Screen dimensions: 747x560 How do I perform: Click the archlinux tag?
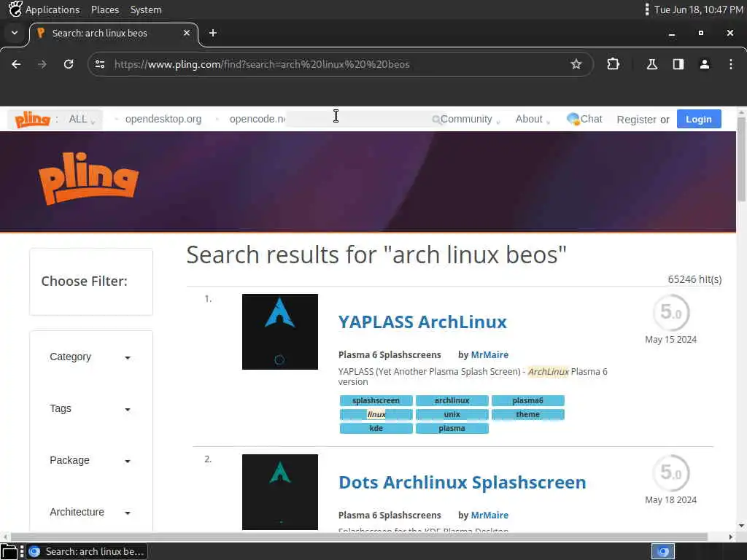click(x=452, y=400)
